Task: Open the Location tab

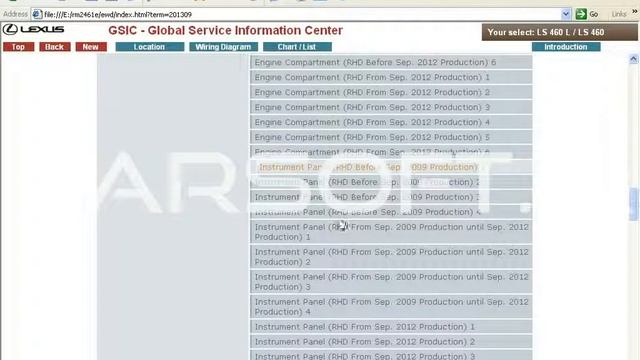Action: tap(150, 47)
